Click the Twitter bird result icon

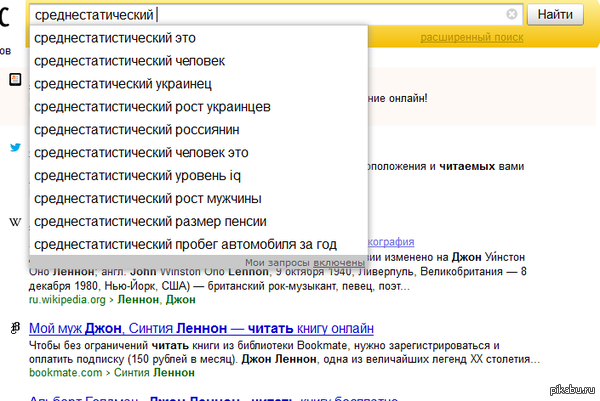pyautogui.click(x=15, y=147)
